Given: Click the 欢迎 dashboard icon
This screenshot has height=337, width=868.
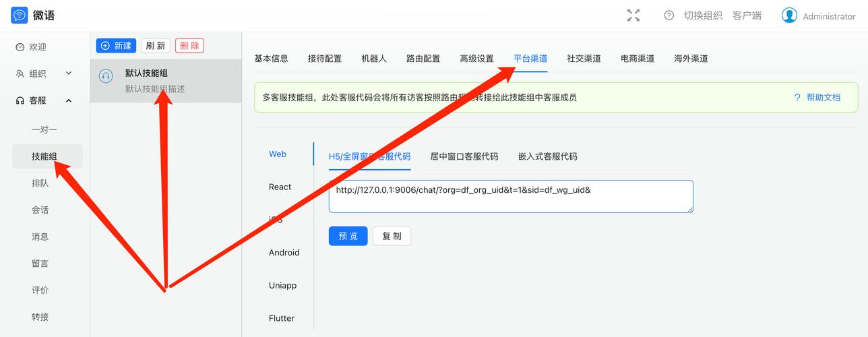Looking at the screenshot, I should coord(20,47).
